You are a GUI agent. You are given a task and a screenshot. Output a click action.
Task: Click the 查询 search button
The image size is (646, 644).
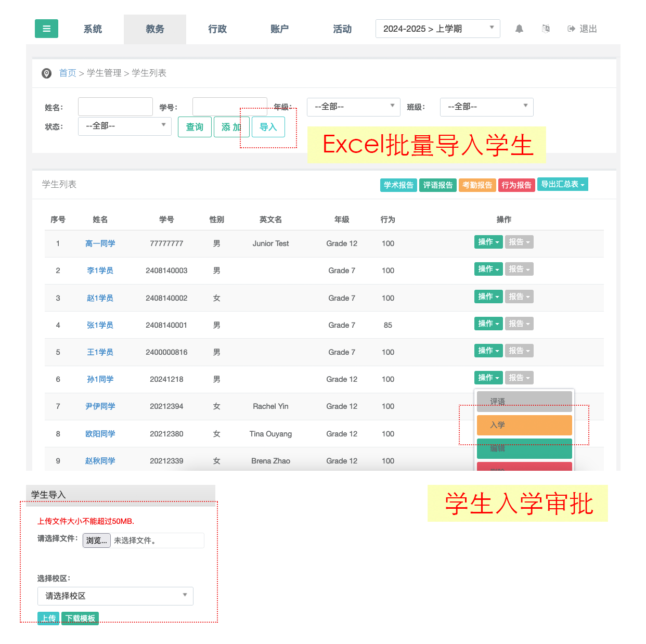(x=195, y=127)
